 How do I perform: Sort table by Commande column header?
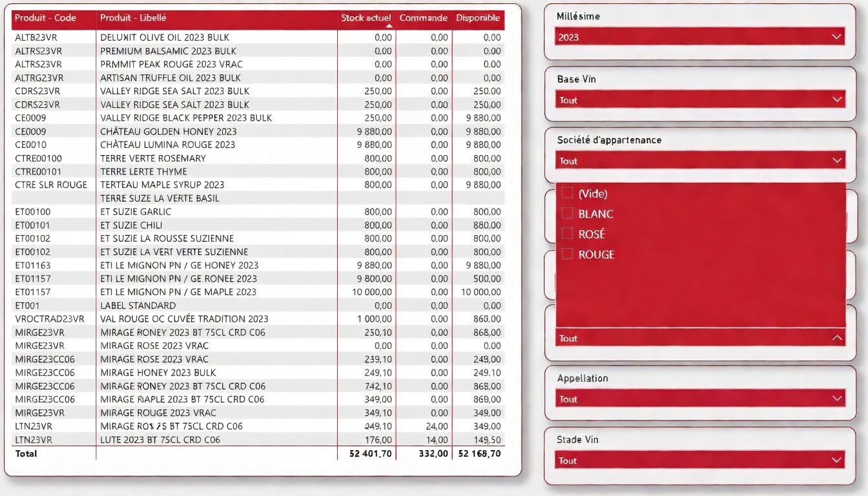423,18
